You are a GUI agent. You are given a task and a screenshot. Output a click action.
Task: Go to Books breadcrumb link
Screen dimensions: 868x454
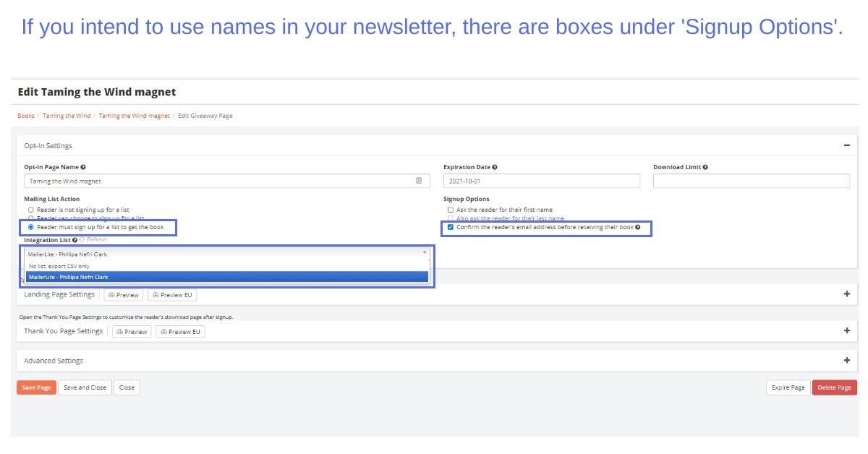(x=26, y=116)
